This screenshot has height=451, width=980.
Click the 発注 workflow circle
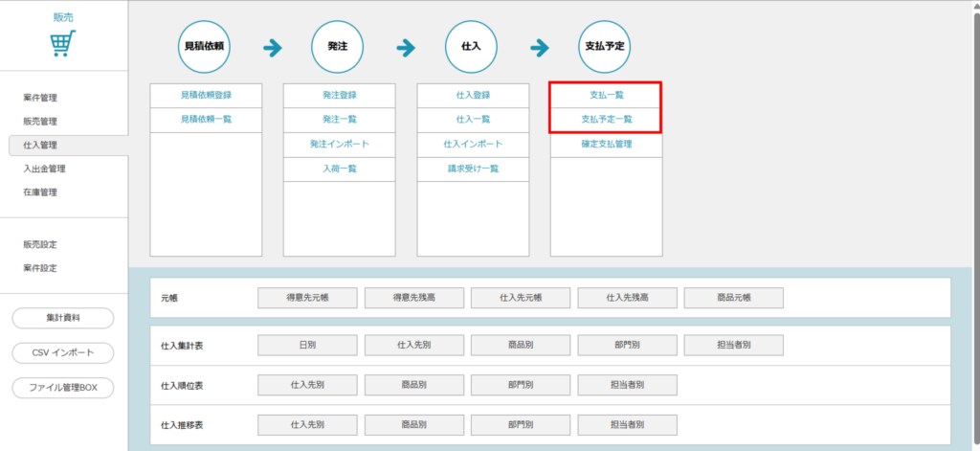[338, 46]
